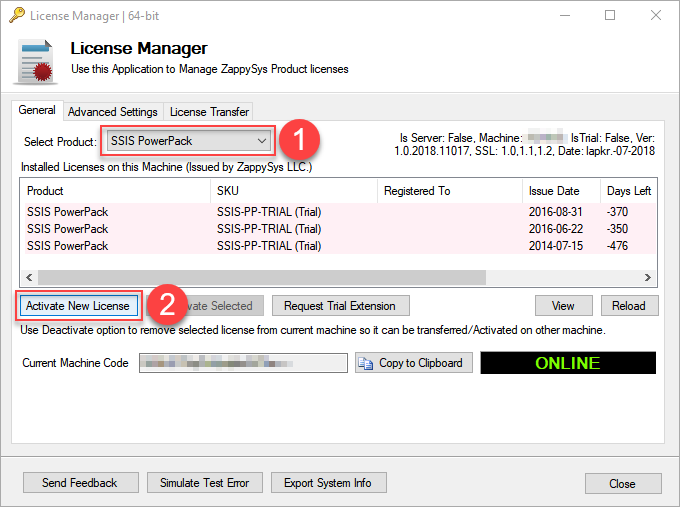680x507 pixels.
Task: Click the View button
Action: 563,306
